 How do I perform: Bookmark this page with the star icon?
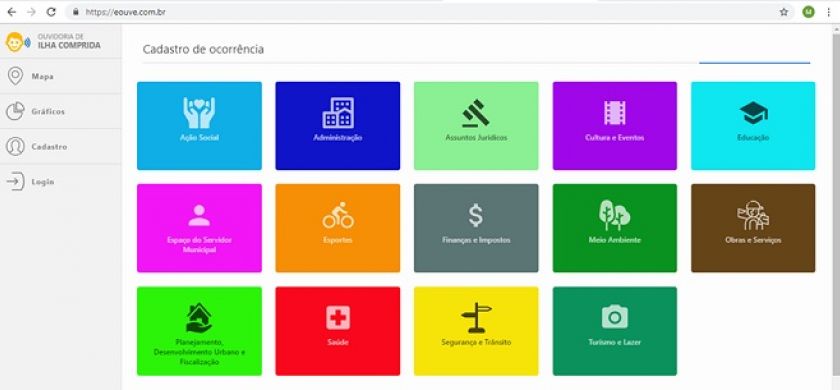(784, 12)
